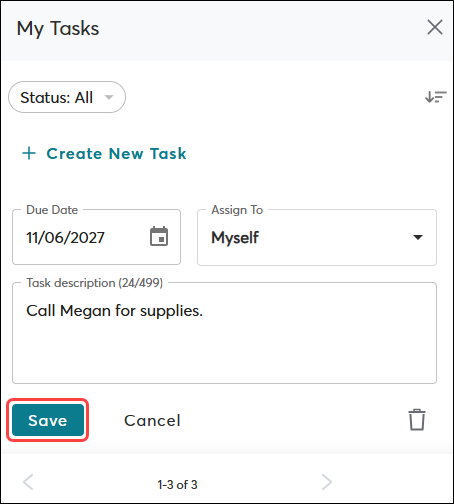The height and width of the screenshot is (504, 454).
Task: Go to the previous page of tasks
Action: point(28,482)
